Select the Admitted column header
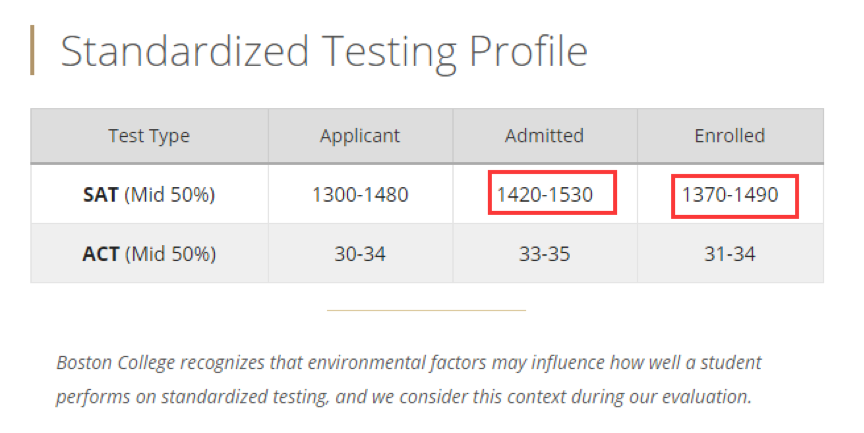The width and height of the screenshot is (864, 433). [x=544, y=136]
